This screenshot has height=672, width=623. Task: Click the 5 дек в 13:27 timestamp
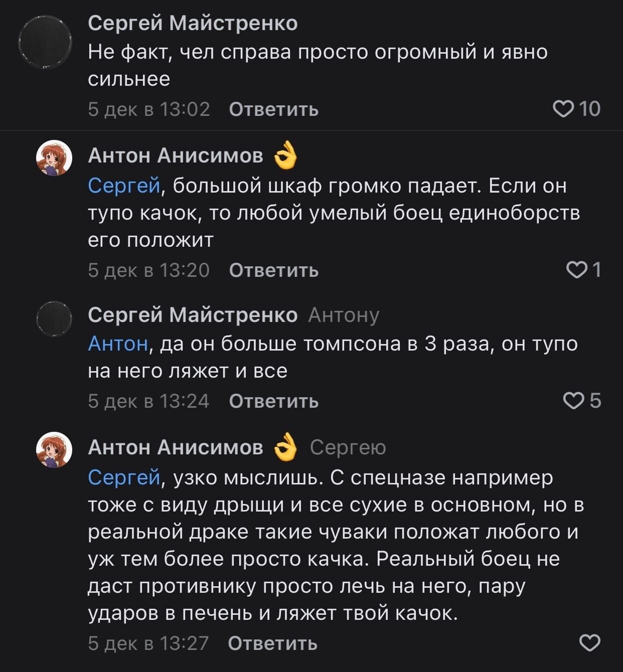click(x=148, y=643)
